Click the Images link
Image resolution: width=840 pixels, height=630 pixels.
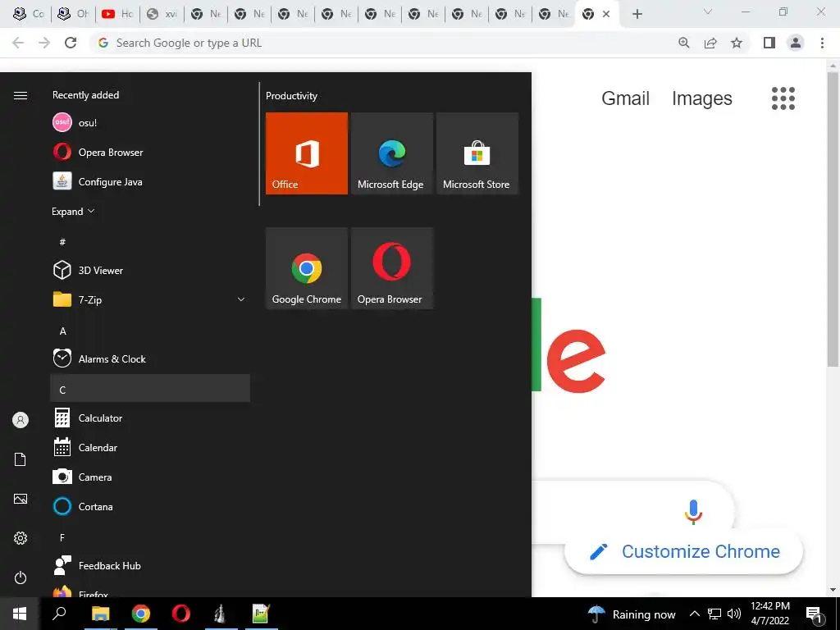pyautogui.click(x=702, y=98)
